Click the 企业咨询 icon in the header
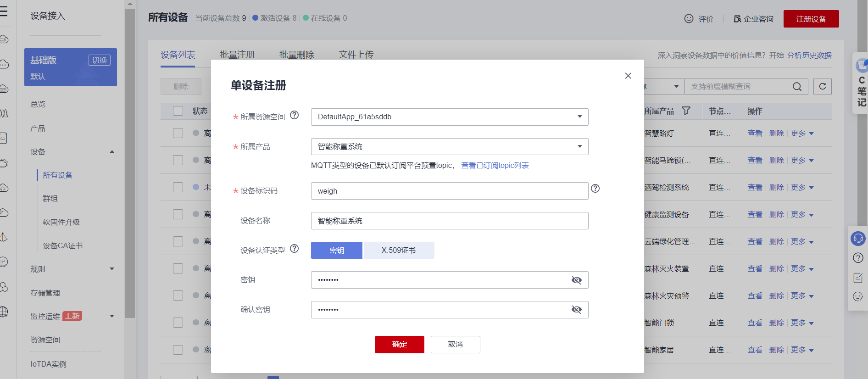Image resolution: width=868 pixels, height=379 pixels. click(x=737, y=19)
